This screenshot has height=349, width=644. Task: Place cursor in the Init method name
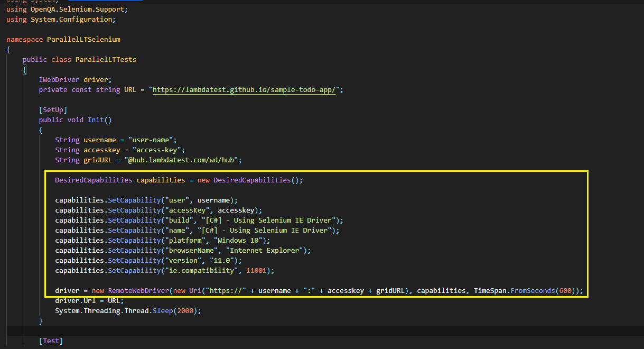point(94,120)
